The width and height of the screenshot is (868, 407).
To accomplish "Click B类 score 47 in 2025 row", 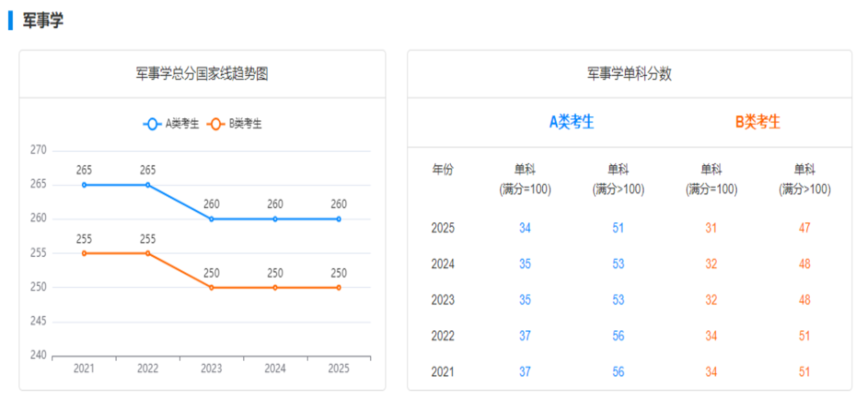I will click(804, 228).
